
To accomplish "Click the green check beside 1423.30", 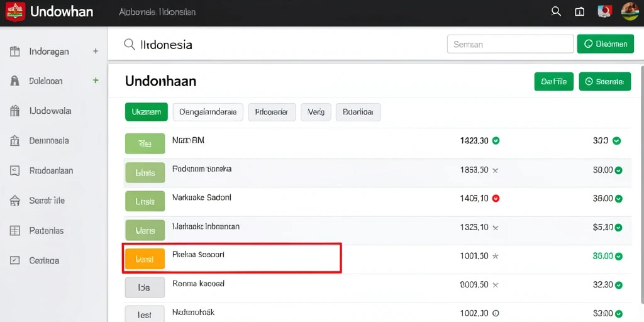I will tap(496, 141).
